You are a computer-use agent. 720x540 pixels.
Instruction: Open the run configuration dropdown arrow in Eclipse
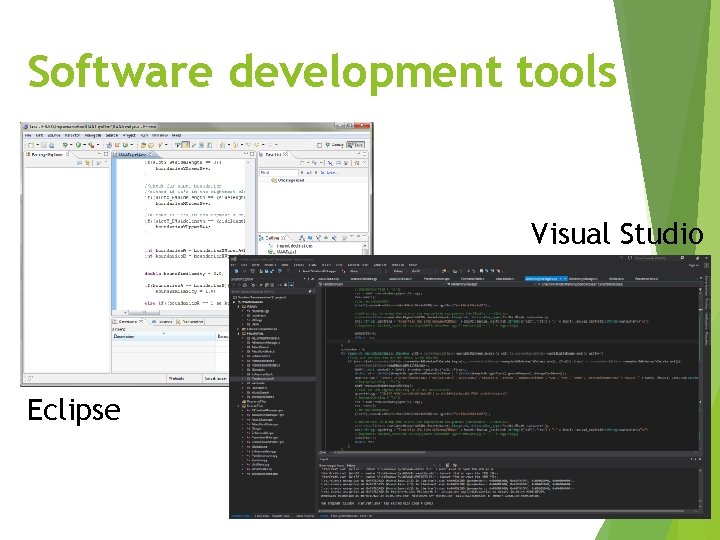click(84, 145)
